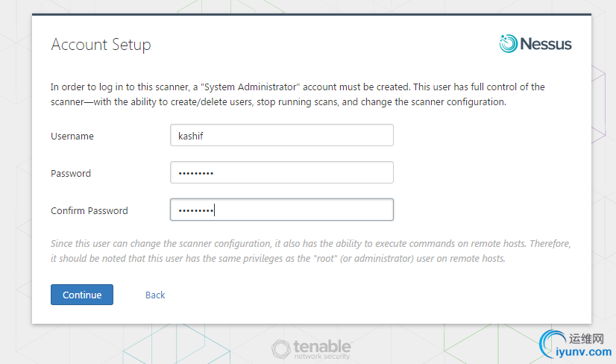Screen dimensions: 616x364
Task: Click the Chinese characters in the watermark
Action: [586, 339]
